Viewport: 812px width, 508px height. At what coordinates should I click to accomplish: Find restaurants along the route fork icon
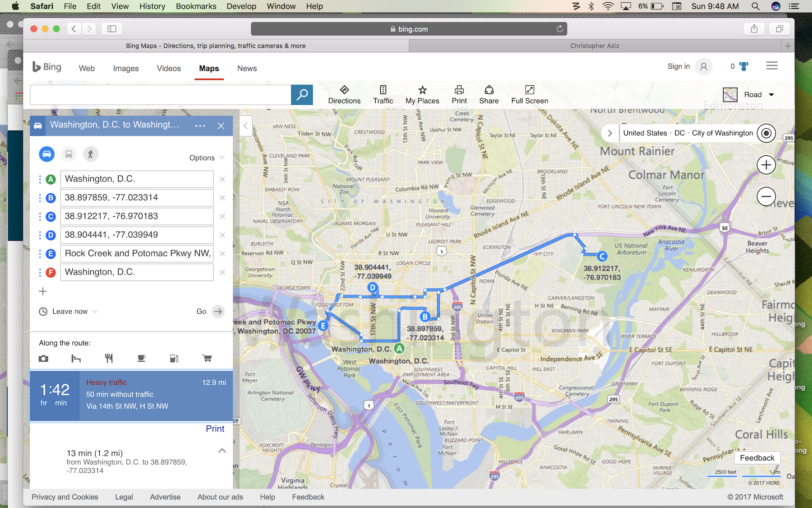109,359
